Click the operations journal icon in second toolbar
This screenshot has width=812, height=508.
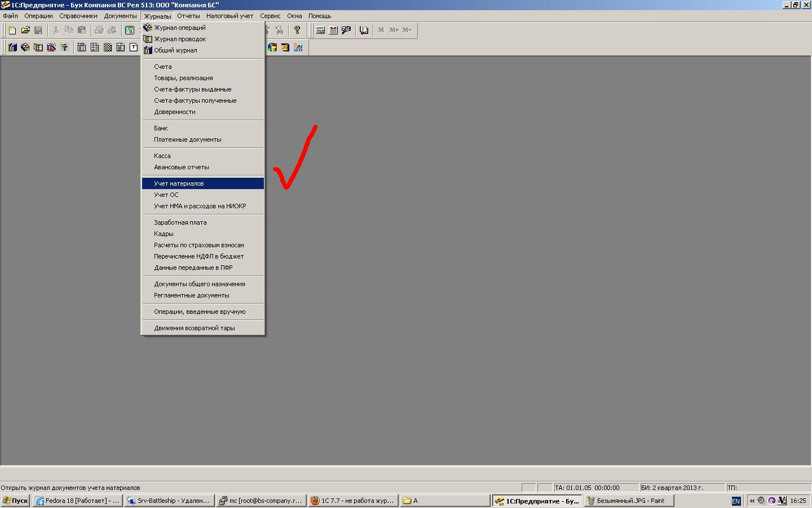coord(25,47)
